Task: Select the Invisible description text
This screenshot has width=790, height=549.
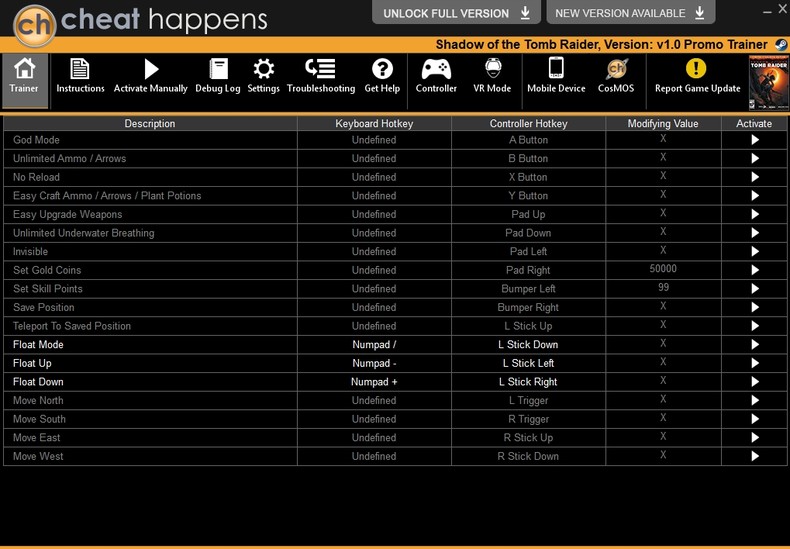Action: (30, 252)
